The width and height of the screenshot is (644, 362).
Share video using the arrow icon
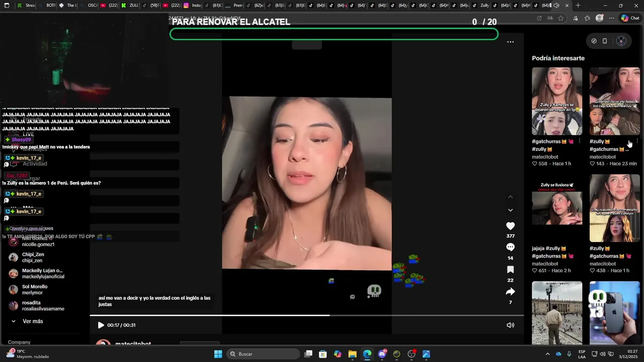click(x=510, y=292)
